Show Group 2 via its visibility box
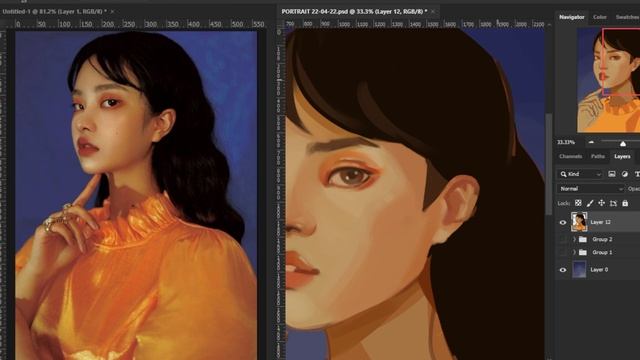Image resolution: width=640 pixels, height=360 pixels. pos(563,239)
